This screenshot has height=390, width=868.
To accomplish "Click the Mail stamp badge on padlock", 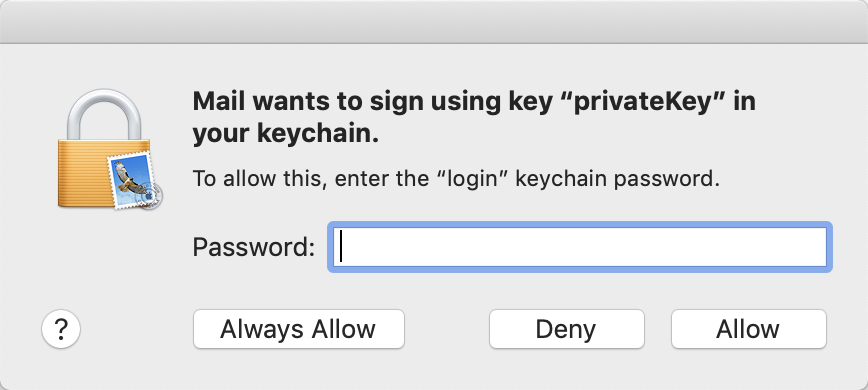I will click(x=131, y=180).
